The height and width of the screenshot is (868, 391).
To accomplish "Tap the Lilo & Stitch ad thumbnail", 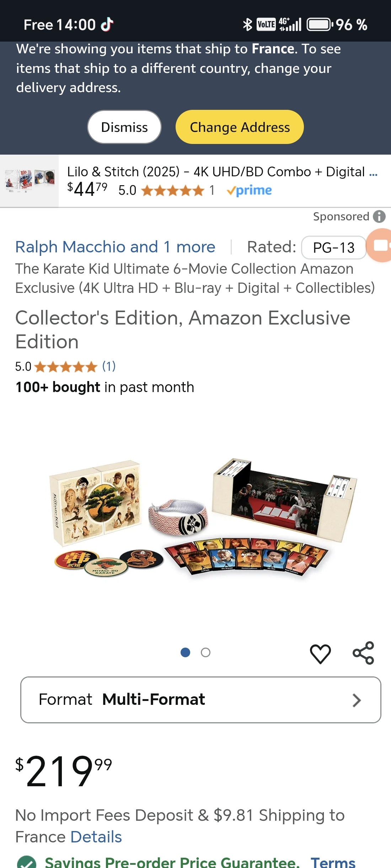I will 30,181.
